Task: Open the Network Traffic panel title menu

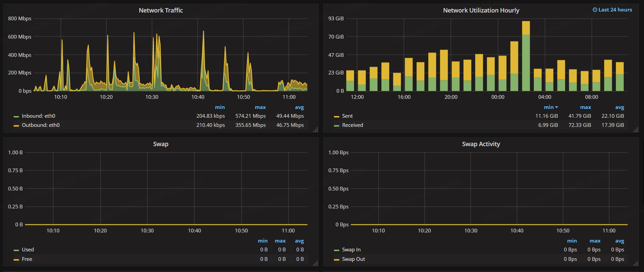Action: click(161, 10)
